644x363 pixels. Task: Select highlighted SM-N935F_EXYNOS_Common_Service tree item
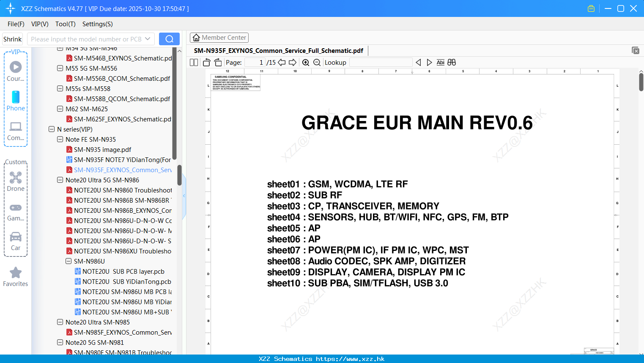(119, 170)
